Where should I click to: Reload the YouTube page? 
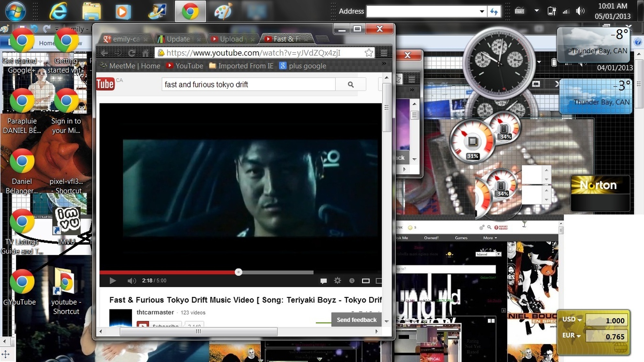point(131,52)
